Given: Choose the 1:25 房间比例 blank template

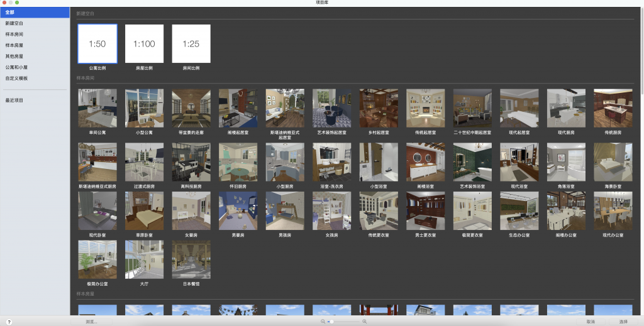Looking at the screenshot, I should (191, 44).
